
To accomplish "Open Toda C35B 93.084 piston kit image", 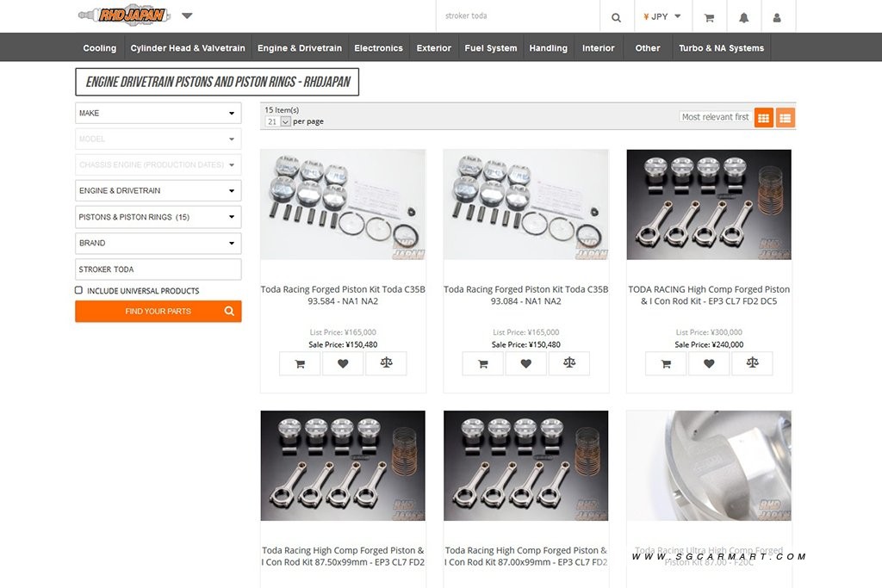I will (526, 205).
